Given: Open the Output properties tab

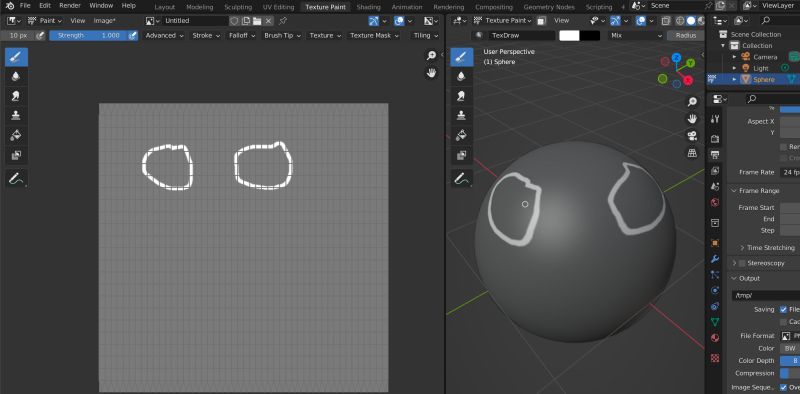Looking at the screenshot, I should [715, 154].
